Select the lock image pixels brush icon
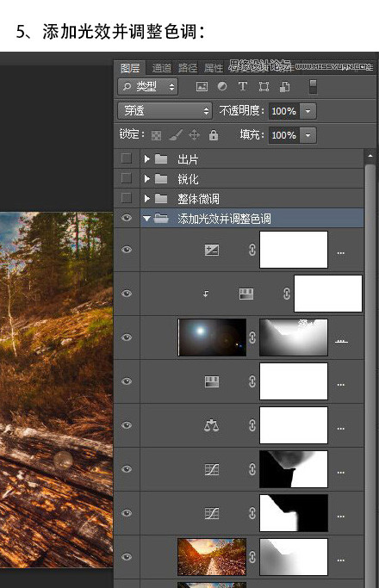Viewport: 379px width, 588px height. 176,134
